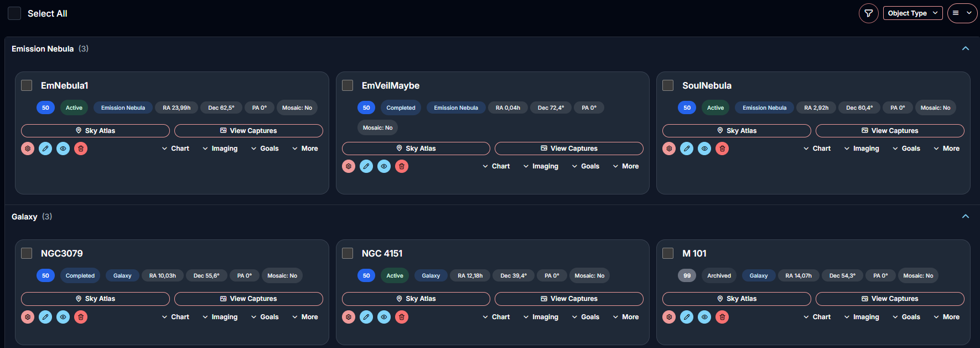Click the pencil edit icon on EmVeilMaybe

366,166
